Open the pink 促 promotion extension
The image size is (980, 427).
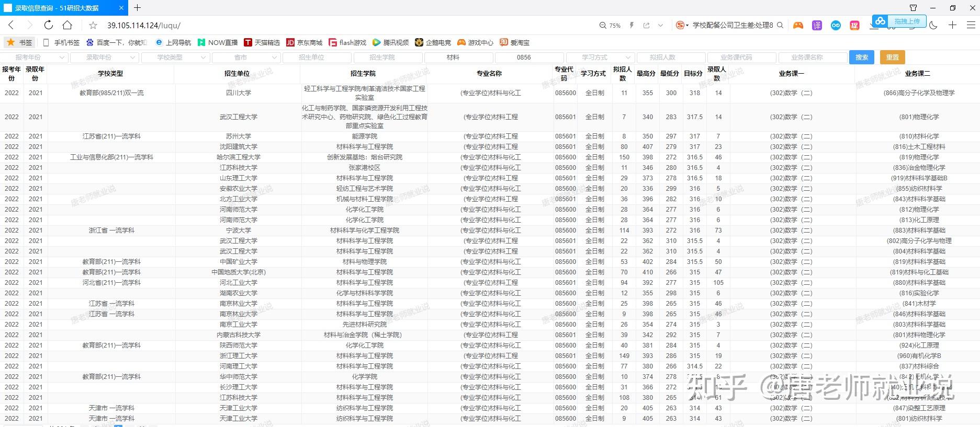[x=854, y=25]
